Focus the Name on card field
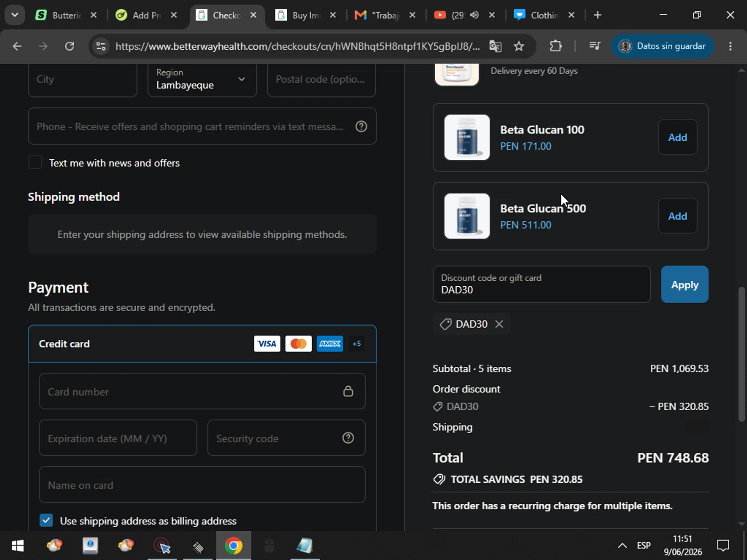The image size is (747, 560). click(x=202, y=484)
